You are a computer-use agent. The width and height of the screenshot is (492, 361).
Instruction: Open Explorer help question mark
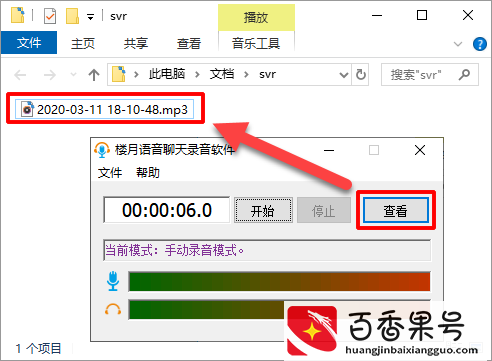(x=480, y=44)
